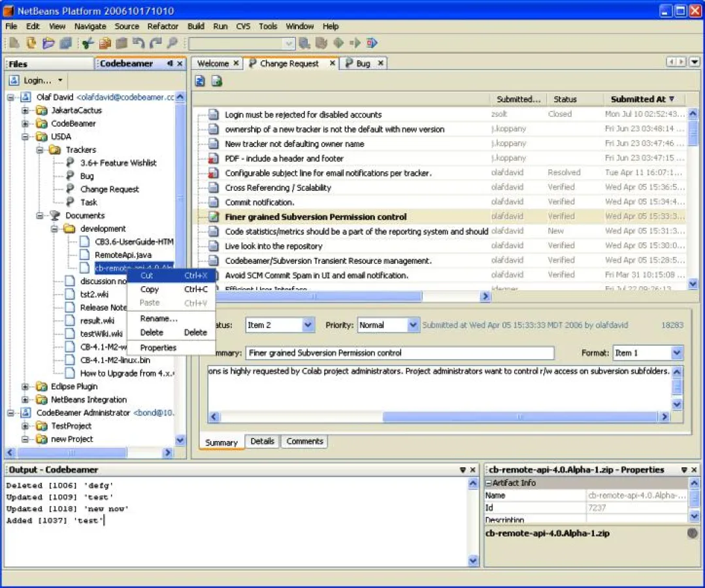Switch to the Comments tab
705x588 pixels.
304,441
